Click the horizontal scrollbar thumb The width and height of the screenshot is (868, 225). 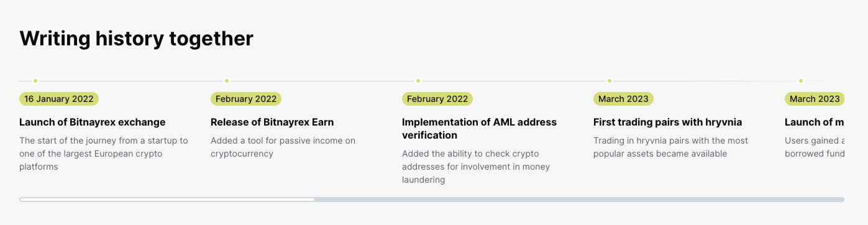coord(167,200)
